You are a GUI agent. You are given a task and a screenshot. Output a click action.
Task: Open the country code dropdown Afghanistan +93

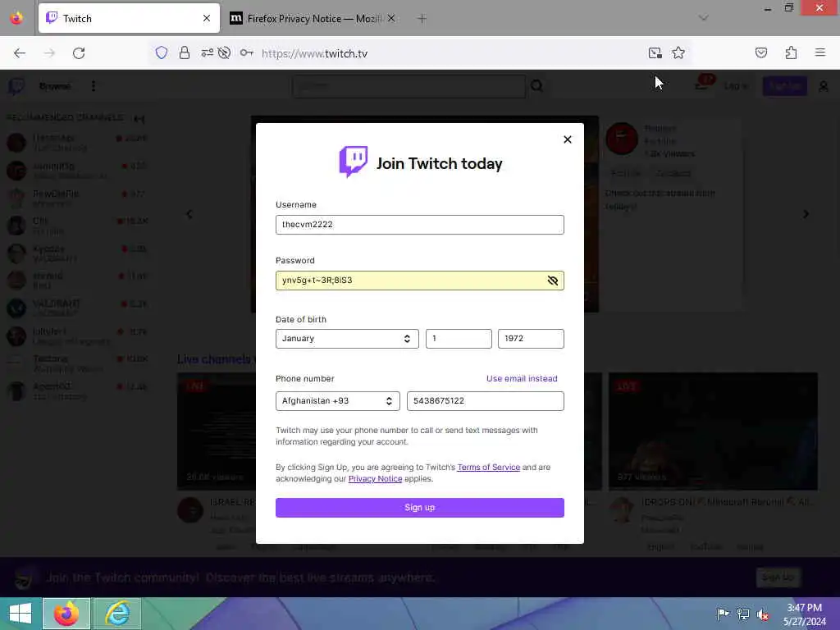click(337, 401)
